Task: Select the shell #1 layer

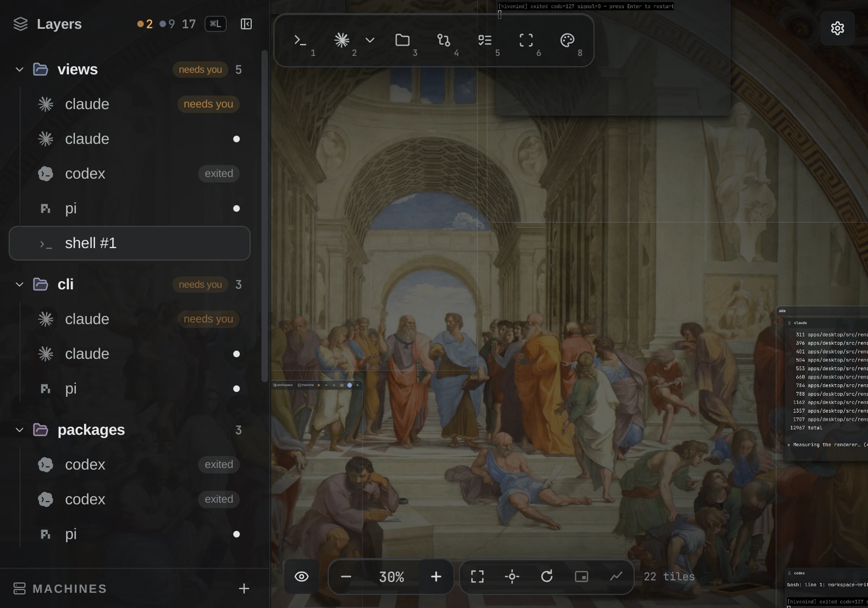Action: (x=129, y=243)
